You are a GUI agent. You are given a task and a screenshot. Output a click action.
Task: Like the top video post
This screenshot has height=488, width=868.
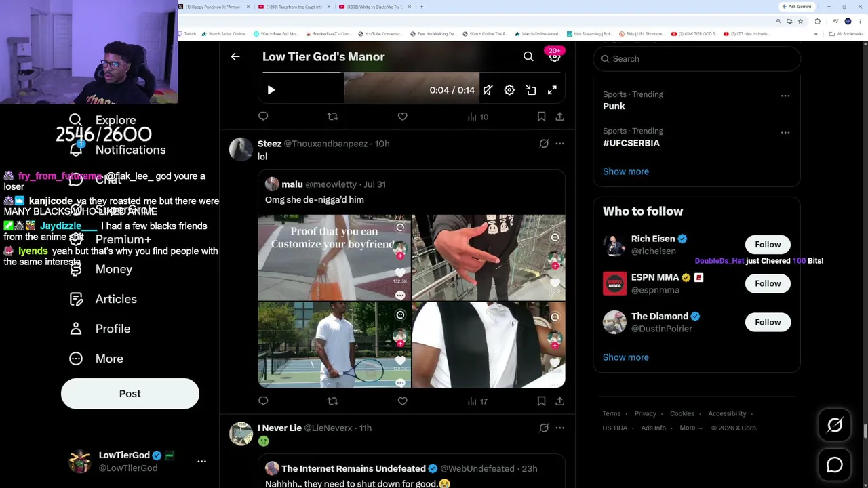(402, 117)
